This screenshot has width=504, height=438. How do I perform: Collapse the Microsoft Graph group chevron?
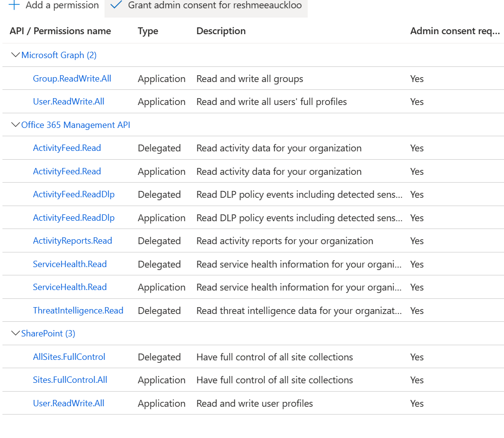16,55
